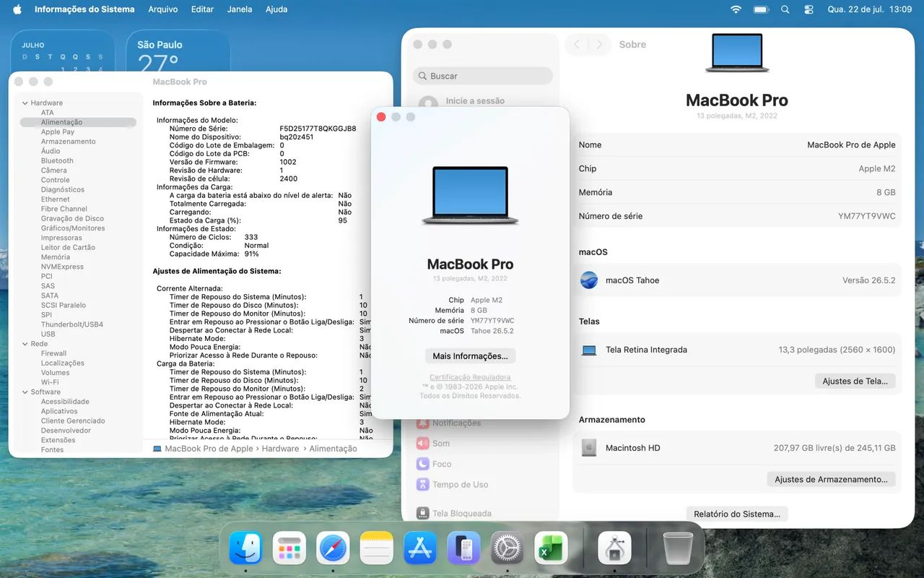924x578 pixels.
Task: Open Relatório do Sistema
Action: (737, 514)
